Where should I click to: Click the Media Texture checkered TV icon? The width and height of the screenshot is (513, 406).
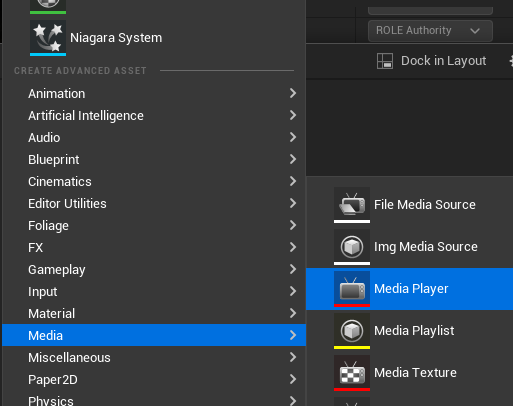(352, 373)
